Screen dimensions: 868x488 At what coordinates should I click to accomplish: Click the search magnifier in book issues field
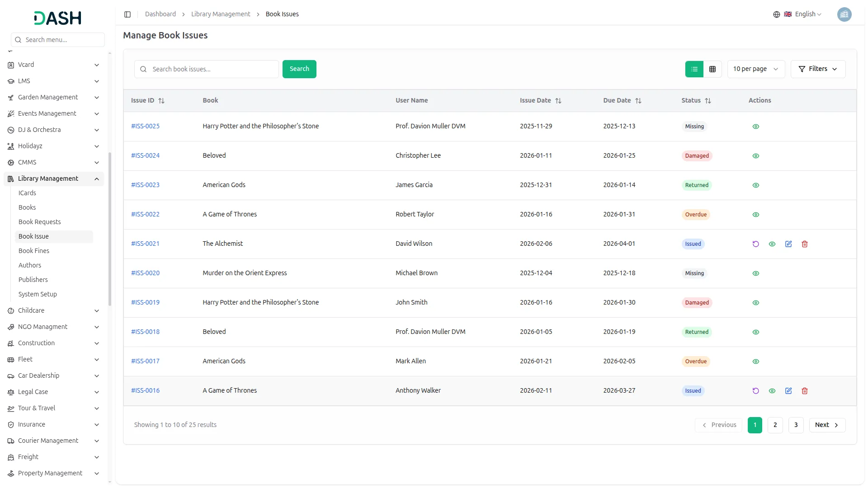coord(143,69)
